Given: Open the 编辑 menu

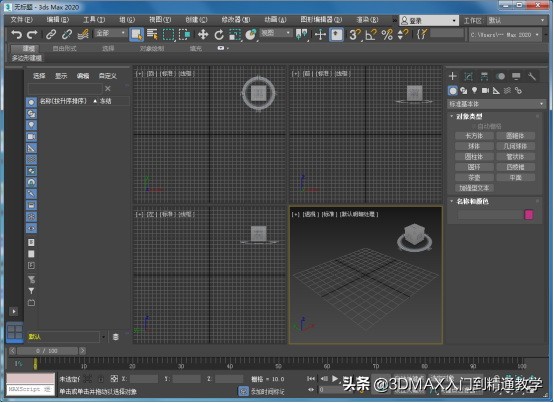Looking at the screenshot, I should point(58,19).
